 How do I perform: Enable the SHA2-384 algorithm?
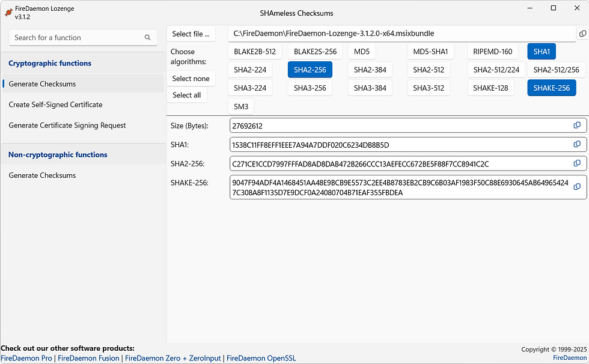click(370, 70)
